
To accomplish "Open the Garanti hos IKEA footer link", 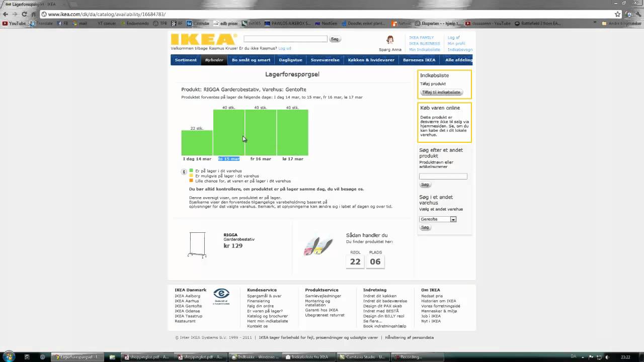I will [x=321, y=310].
